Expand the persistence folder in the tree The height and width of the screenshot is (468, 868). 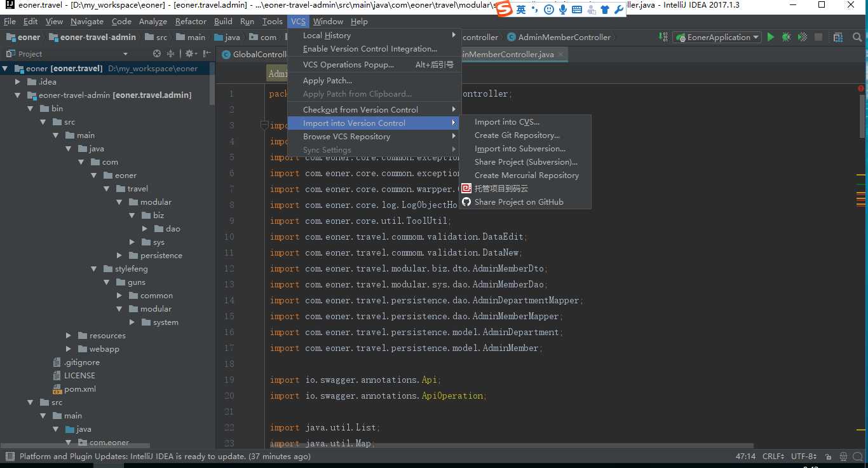coord(119,256)
